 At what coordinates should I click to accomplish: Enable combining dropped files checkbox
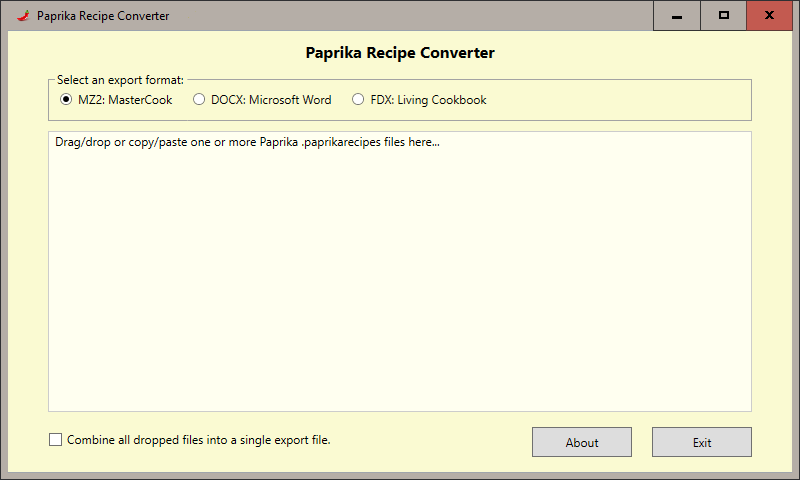click(x=55, y=440)
